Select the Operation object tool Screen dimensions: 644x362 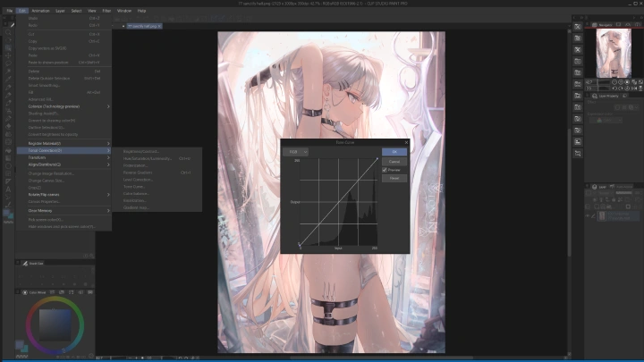8,48
